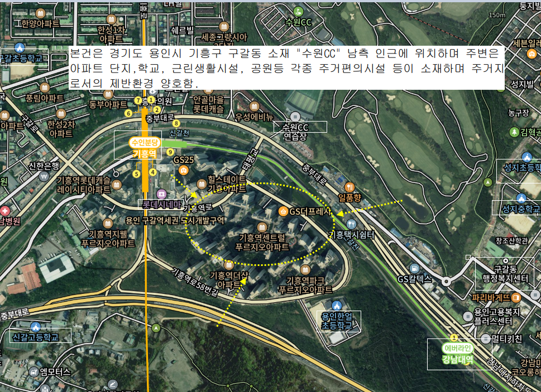541x392 pixels.
Task: Click the 우성에비뉴 apartment marker icon
Action: coord(254,107)
